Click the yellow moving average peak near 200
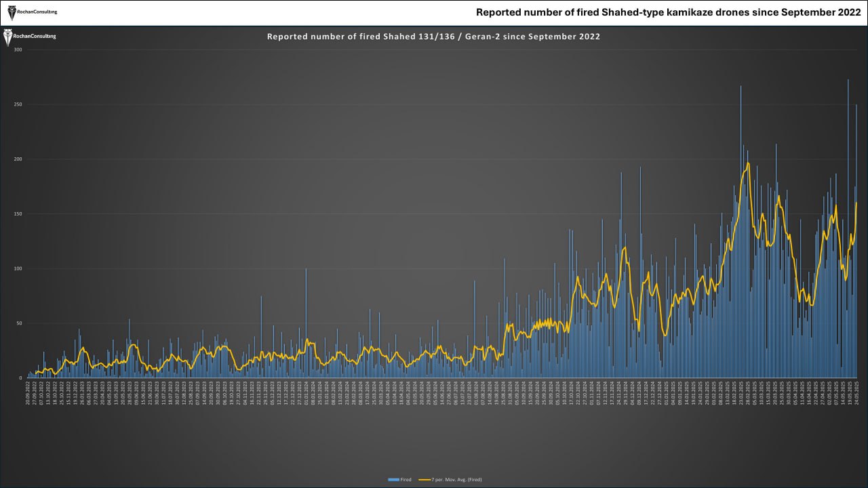The height and width of the screenshot is (488, 868). coord(747,163)
